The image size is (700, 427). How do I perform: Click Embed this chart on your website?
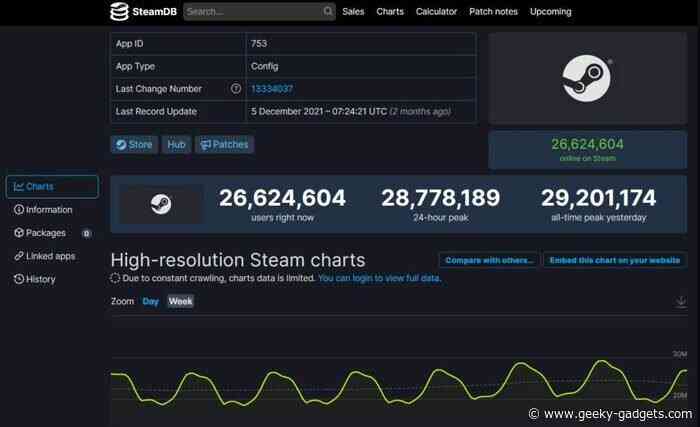615,260
